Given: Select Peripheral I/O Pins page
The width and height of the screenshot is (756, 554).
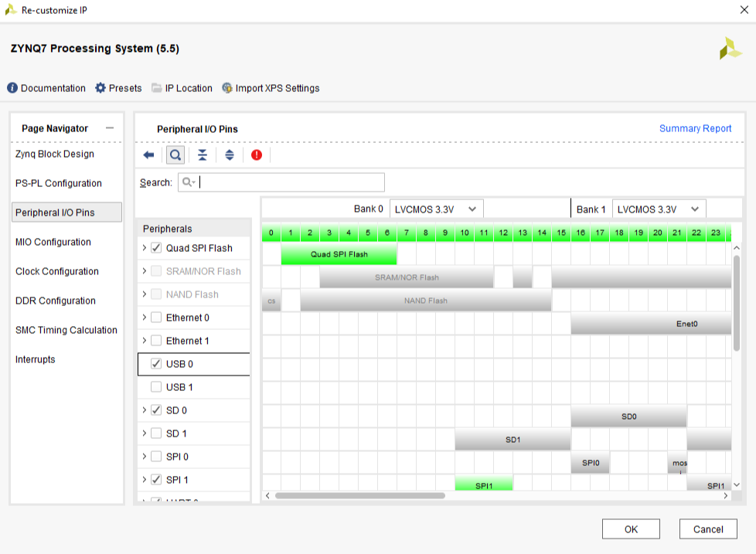Looking at the screenshot, I should (66, 212).
